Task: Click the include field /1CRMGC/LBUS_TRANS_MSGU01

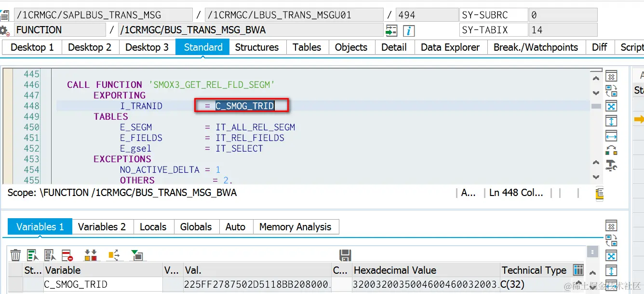Action: coord(294,15)
